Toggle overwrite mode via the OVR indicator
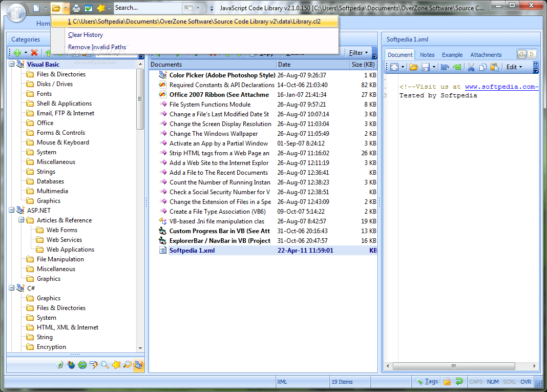Image resolution: width=547 pixels, height=392 pixels. click(x=526, y=382)
